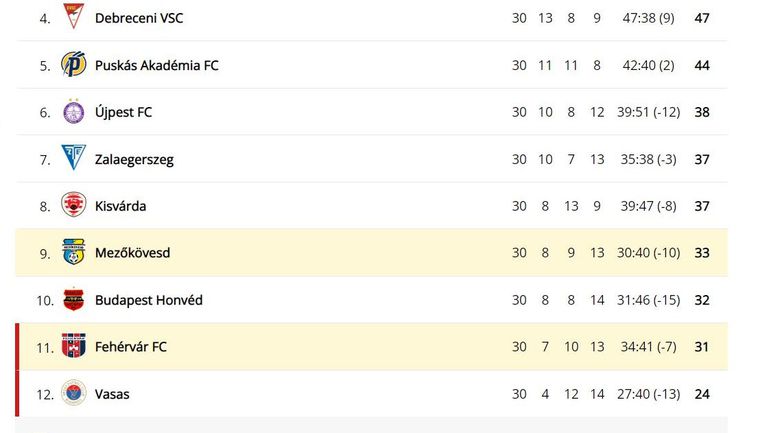Open the Zalaegerszeg team name link

pyautogui.click(x=134, y=160)
